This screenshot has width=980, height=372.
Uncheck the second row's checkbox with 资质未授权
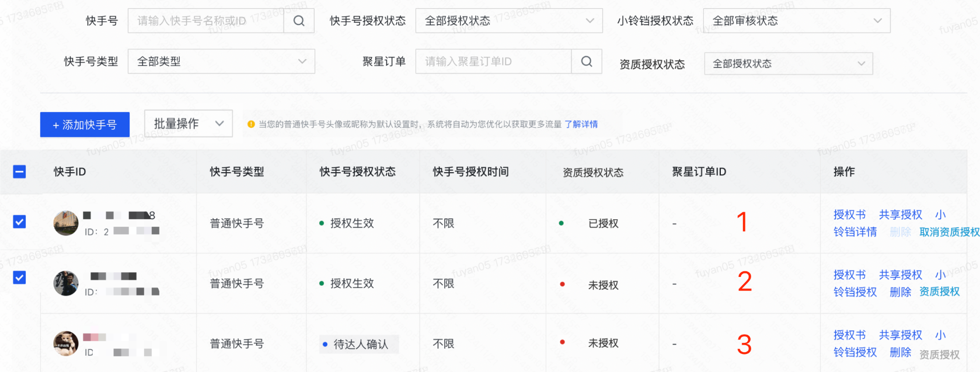(x=19, y=277)
